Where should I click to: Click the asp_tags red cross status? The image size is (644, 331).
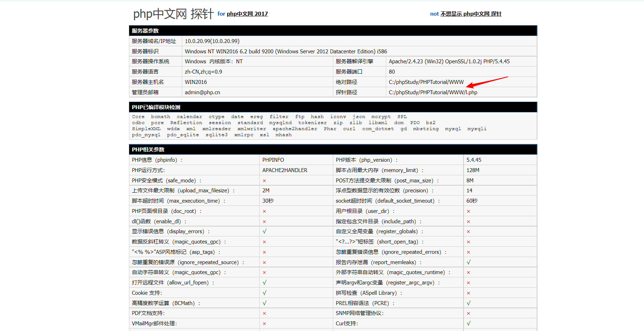pyautogui.click(x=264, y=252)
